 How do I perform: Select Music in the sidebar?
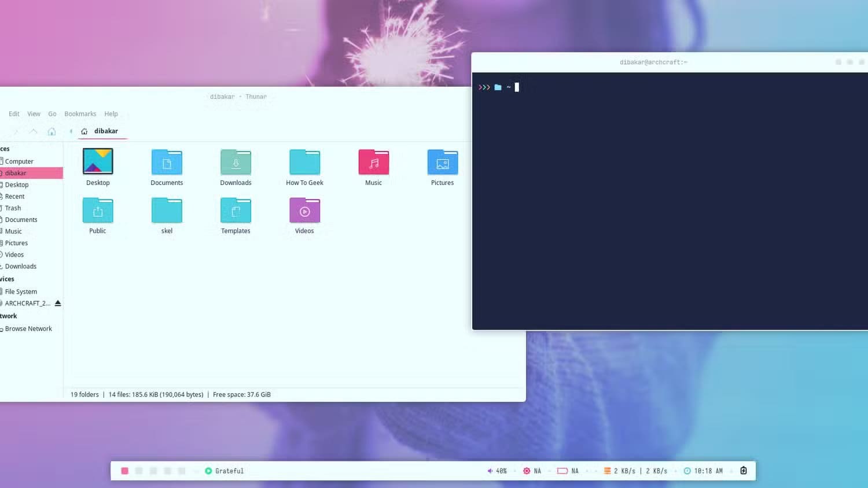point(31,231)
